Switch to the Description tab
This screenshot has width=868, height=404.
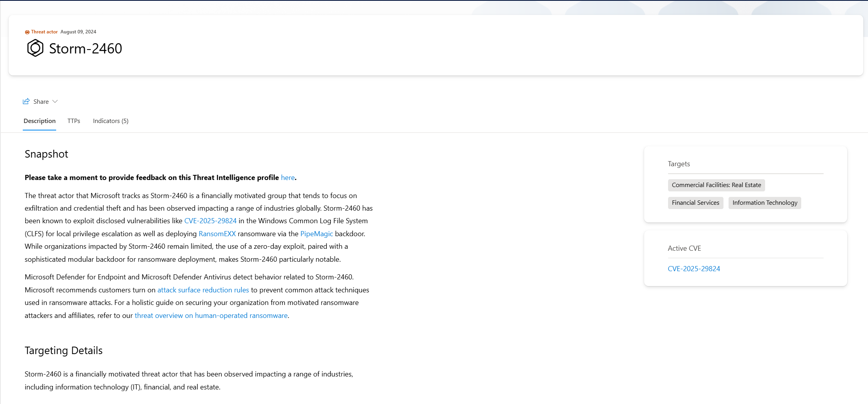coord(39,121)
